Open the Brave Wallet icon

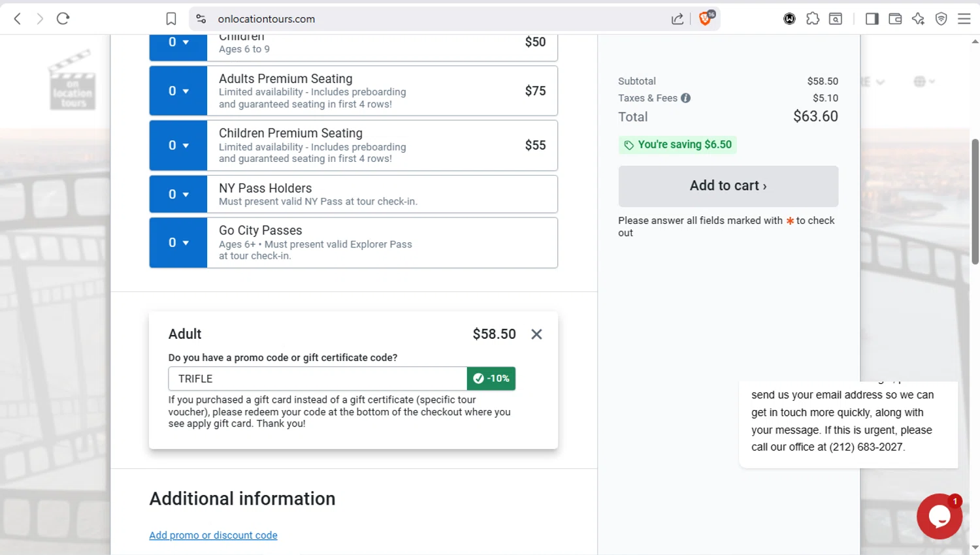click(895, 19)
